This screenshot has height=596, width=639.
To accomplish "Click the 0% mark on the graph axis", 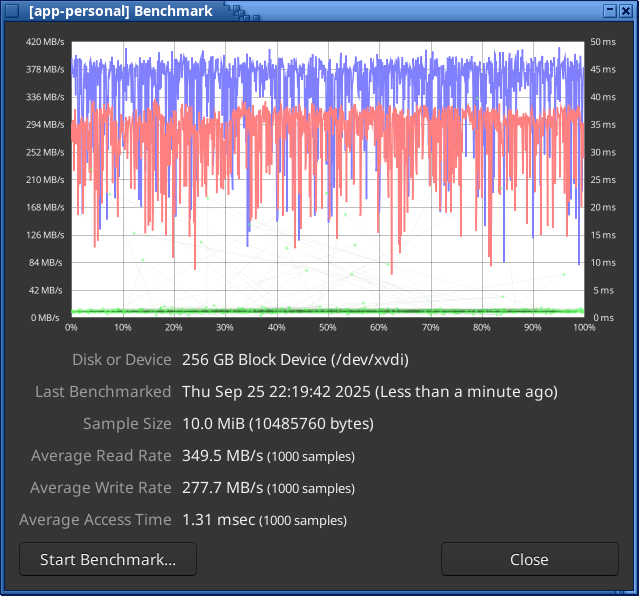I will [71, 328].
